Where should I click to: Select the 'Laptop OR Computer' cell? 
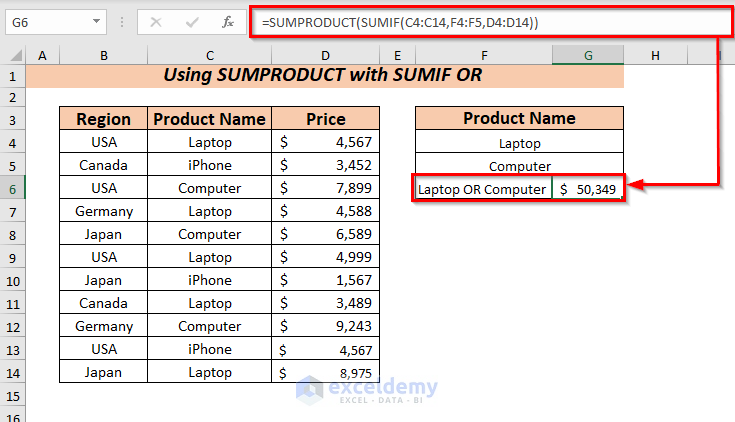point(483,189)
